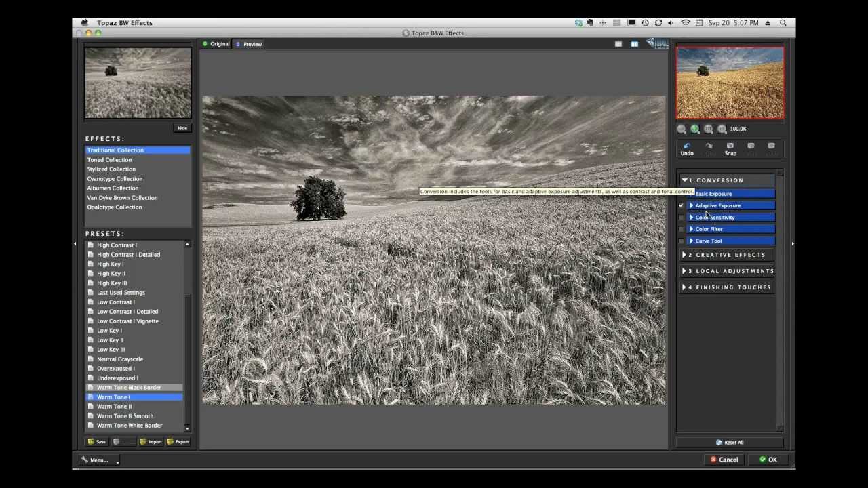The height and width of the screenshot is (488, 868).
Task: Switch to the Preview view tab
Action: [249, 44]
